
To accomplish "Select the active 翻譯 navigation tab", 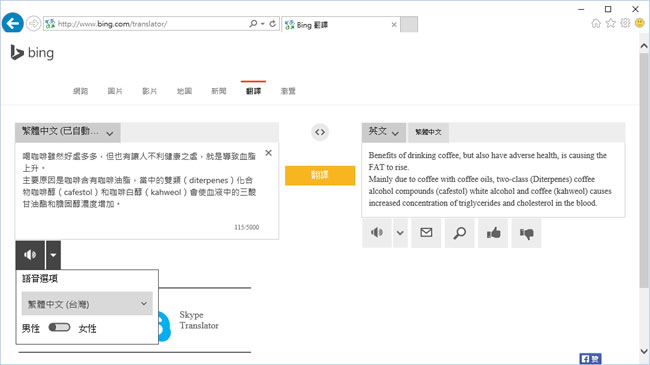I will (x=253, y=91).
